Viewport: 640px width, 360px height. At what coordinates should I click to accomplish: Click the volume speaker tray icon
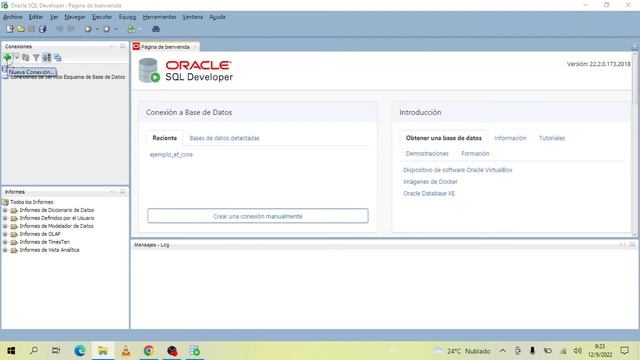[x=577, y=351]
